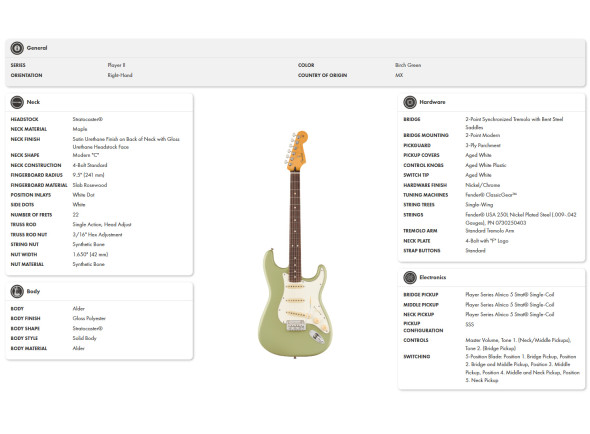Screen dimensions: 590x434
Task: Click the Hardware section icon
Action: tap(410, 102)
